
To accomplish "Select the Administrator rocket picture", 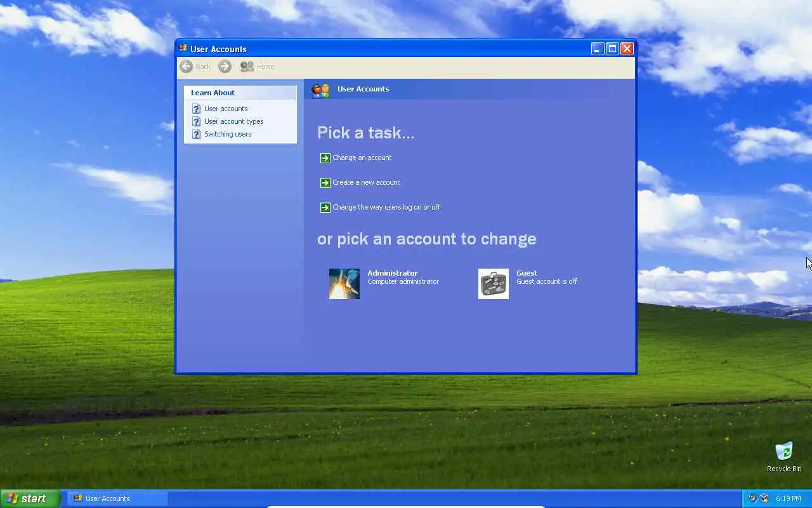I will [344, 284].
